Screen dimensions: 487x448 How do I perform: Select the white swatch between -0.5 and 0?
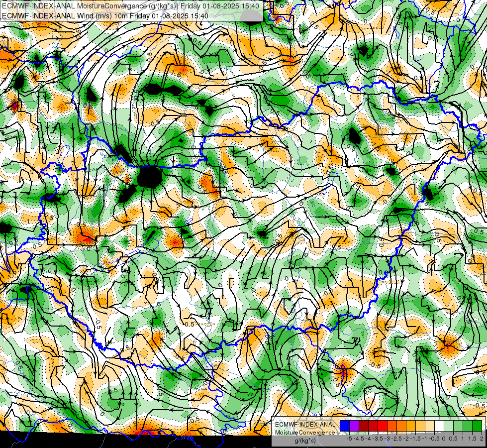pos(439,426)
